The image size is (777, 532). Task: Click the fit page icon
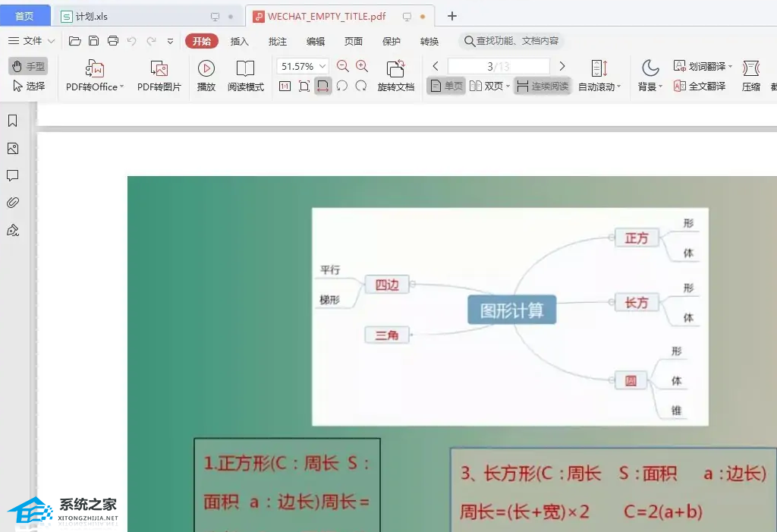(304, 87)
